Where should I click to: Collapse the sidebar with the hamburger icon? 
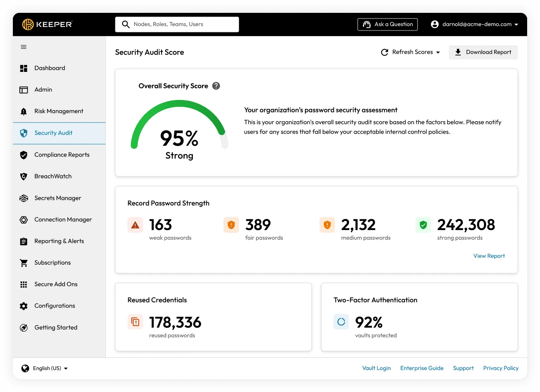(24, 47)
